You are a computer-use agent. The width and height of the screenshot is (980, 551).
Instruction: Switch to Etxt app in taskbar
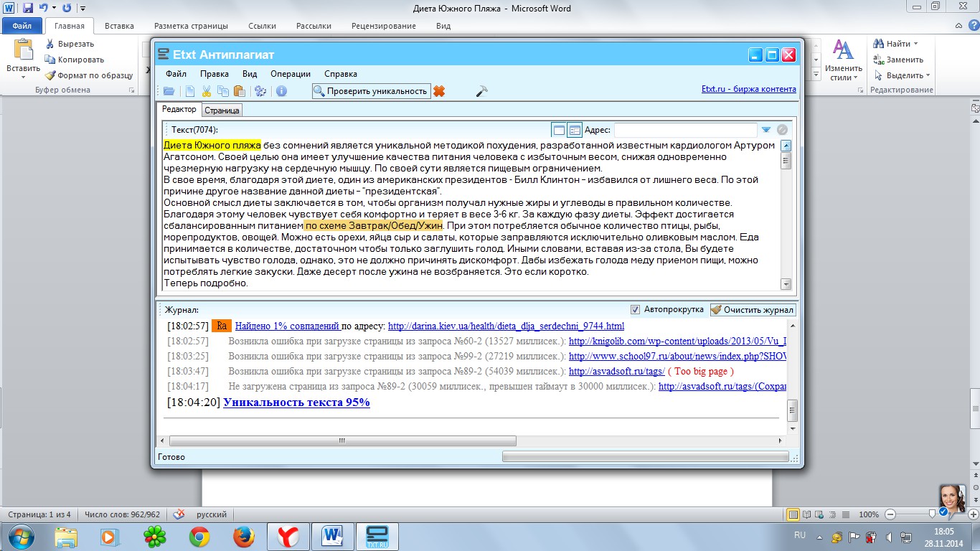point(377,537)
